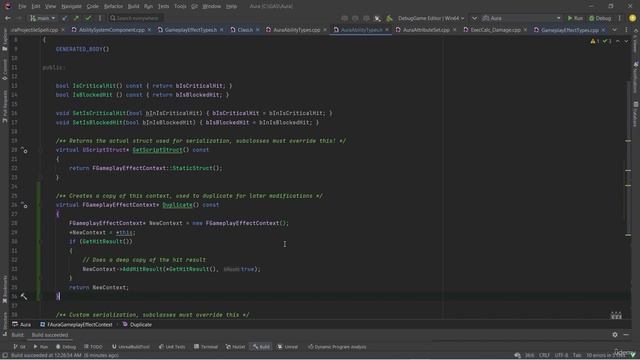Open the Refactor menu
The height and width of the screenshot is (360, 640).
pos(113,7)
